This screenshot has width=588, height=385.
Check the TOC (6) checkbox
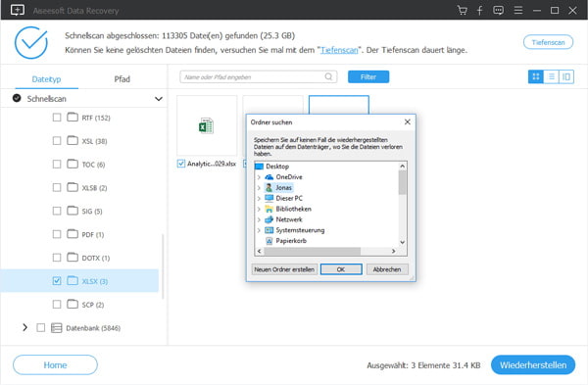[57, 164]
